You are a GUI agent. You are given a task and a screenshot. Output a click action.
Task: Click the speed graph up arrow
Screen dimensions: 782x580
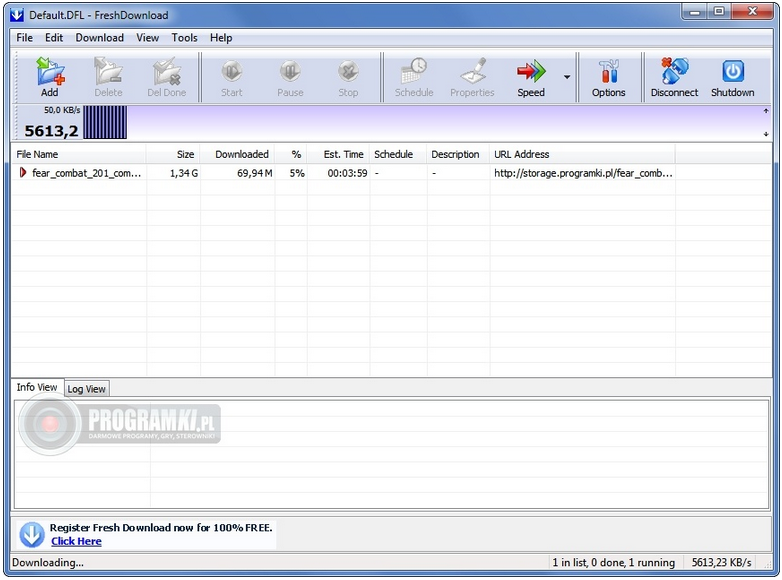click(x=766, y=111)
